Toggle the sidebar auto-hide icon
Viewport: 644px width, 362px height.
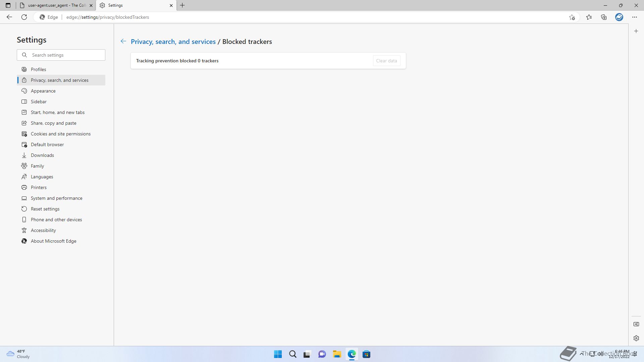(636, 324)
